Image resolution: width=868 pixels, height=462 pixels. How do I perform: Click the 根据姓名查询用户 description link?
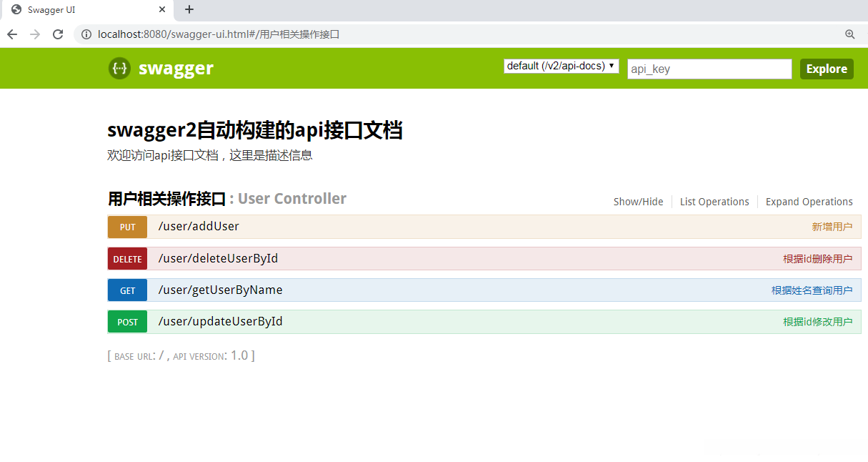[812, 290]
